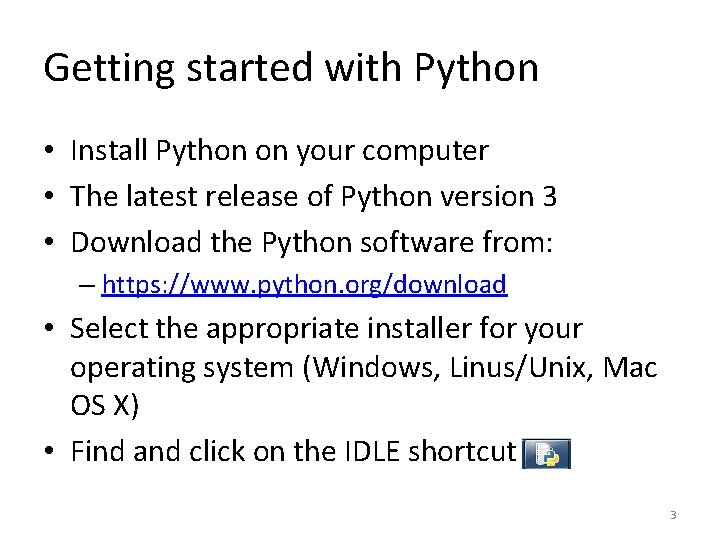
Task: Click the word "Mac" in the OS list
Action: pyautogui.click(x=631, y=367)
